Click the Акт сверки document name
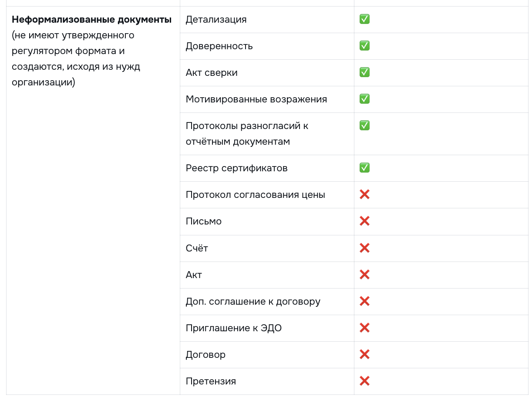The image size is (532, 401). pos(212,73)
